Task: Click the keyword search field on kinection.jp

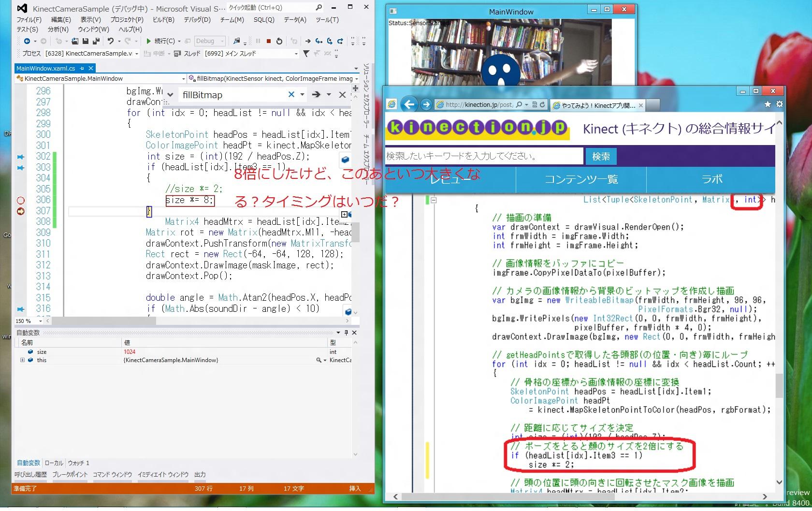Action: tap(484, 156)
